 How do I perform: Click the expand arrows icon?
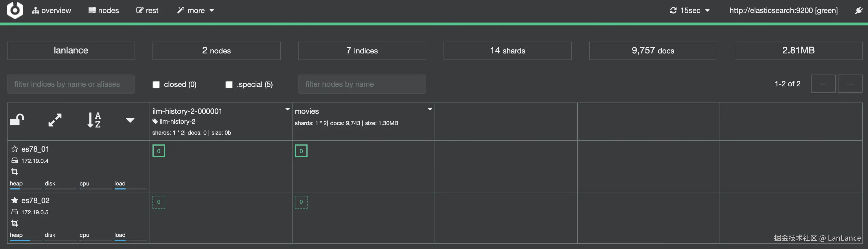(55, 120)
